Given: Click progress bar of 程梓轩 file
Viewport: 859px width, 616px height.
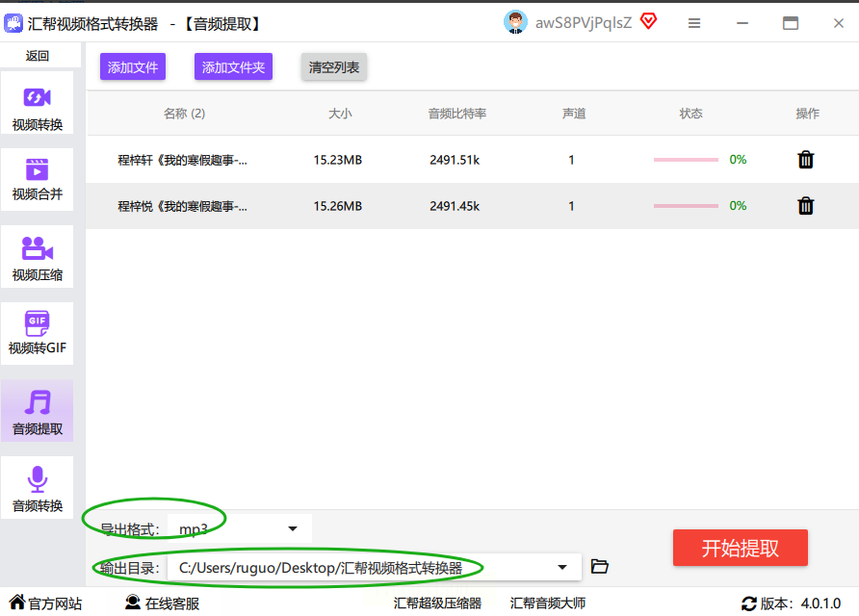Looking at the screenshot, I should point(686,160).
